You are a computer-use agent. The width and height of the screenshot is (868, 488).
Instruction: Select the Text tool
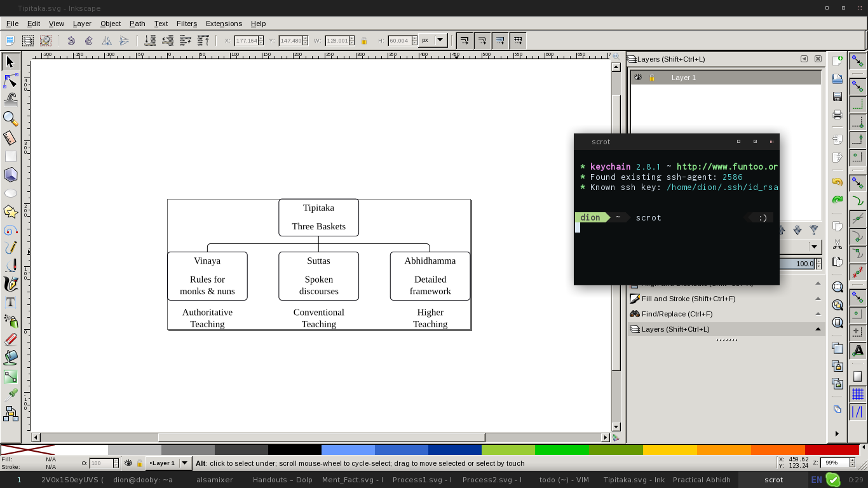10,302
